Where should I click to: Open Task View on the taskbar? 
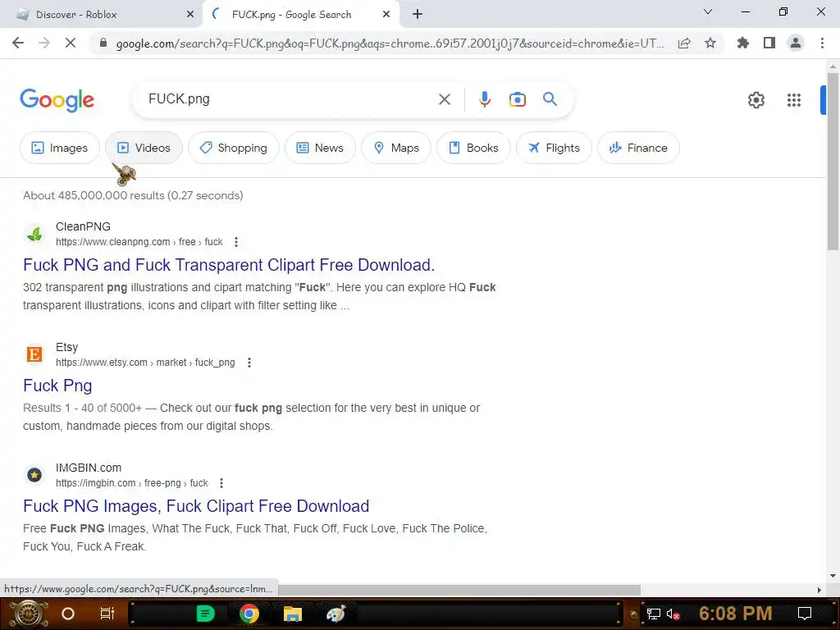(107, 614)
